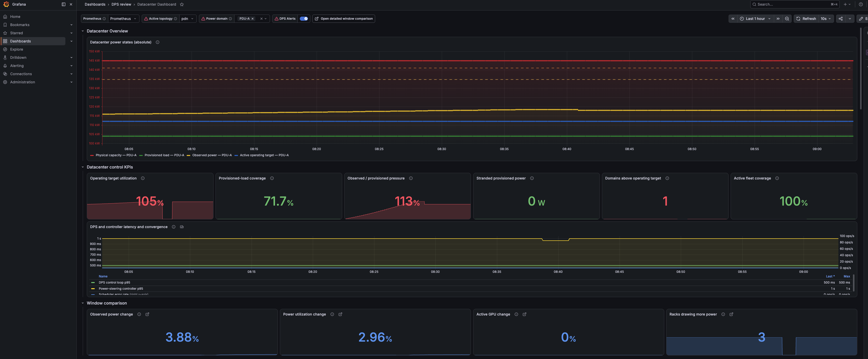868x359 pixels.
Task: Expand the Drilldown chevron
Action: coord(71,57)
